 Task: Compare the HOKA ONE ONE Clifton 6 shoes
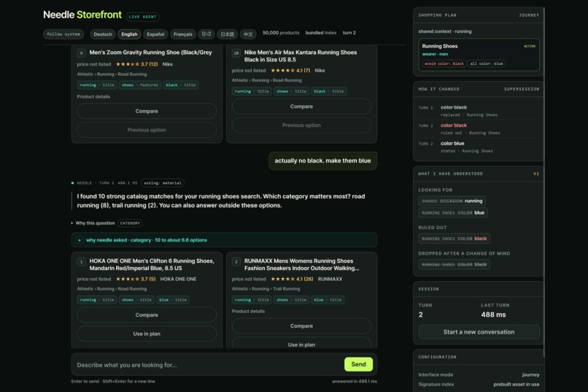(x=147, y=315)
